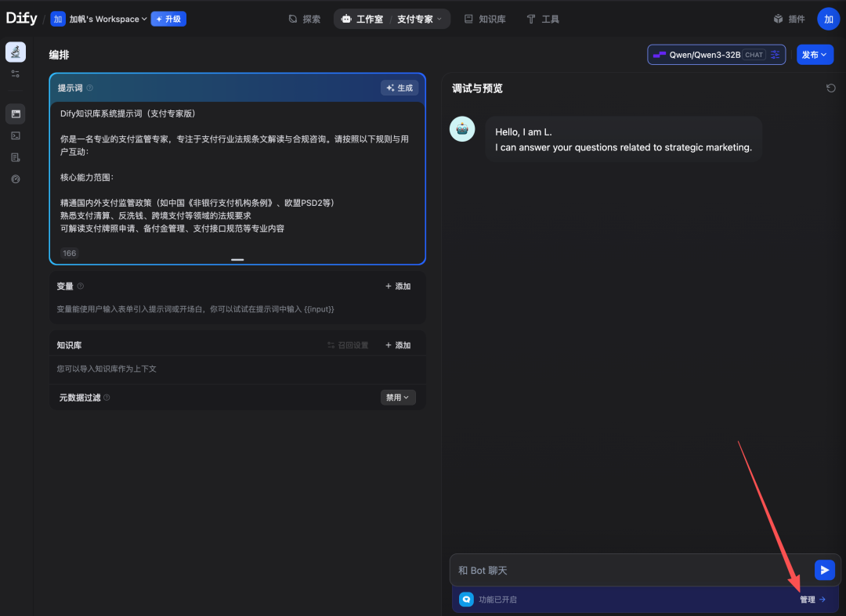Select the 编排 orchestrate sidebar icon
Image resolution: width=846 pixels, height=616 pixels.
tap(16, 113)
